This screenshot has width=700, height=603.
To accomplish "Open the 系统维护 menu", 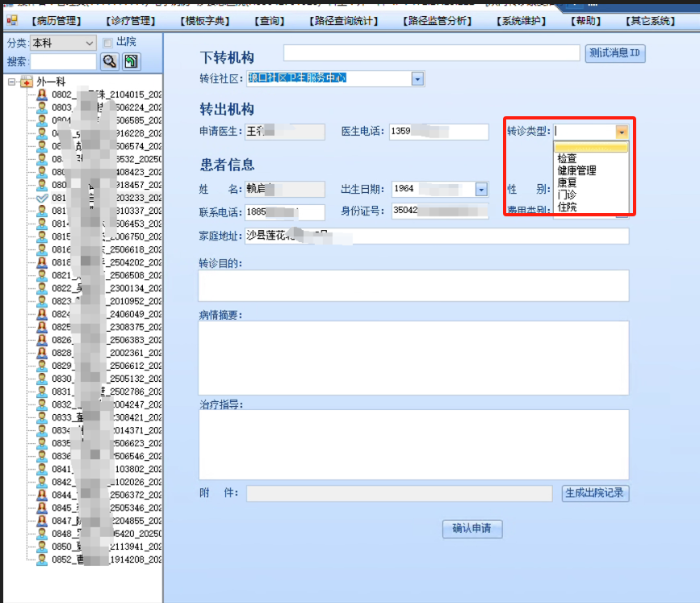I will coord(521,21).
